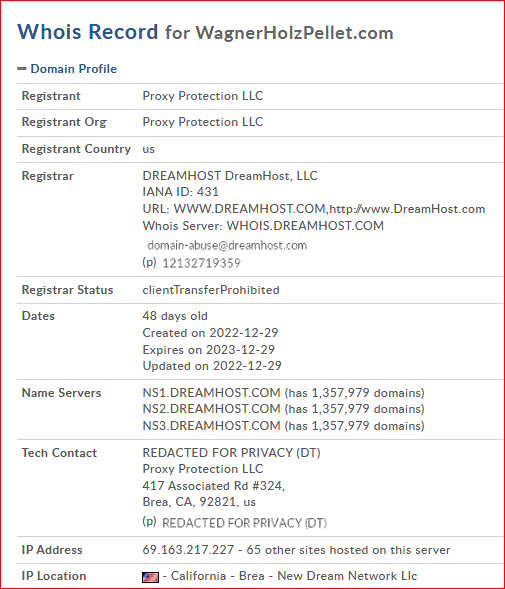Open the NS1.DREAMHOST.COM name server entry
Viewport: 505px width, 589px height.
coord(211,393)
